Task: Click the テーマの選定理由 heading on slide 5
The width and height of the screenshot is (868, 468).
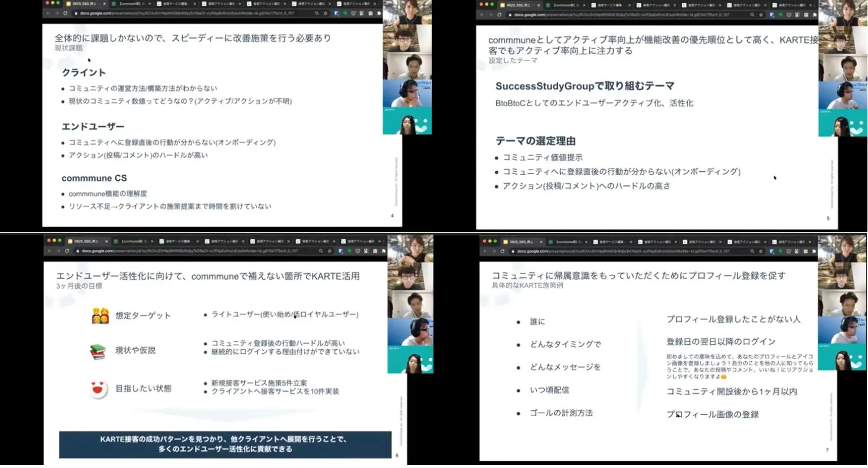Action: pos(536,141)
